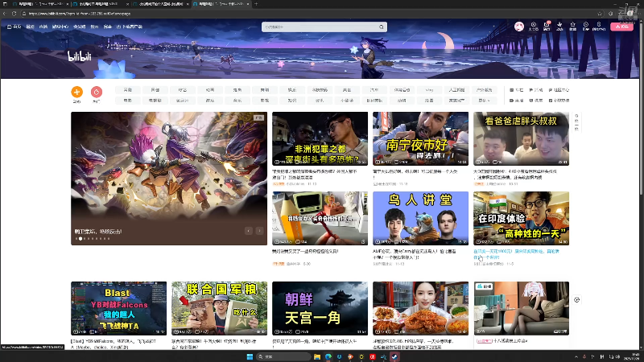This screenshot has height=362, width=644.
Task: Open 游戏中心 in the top navigation
Action: tap(60, 27)
